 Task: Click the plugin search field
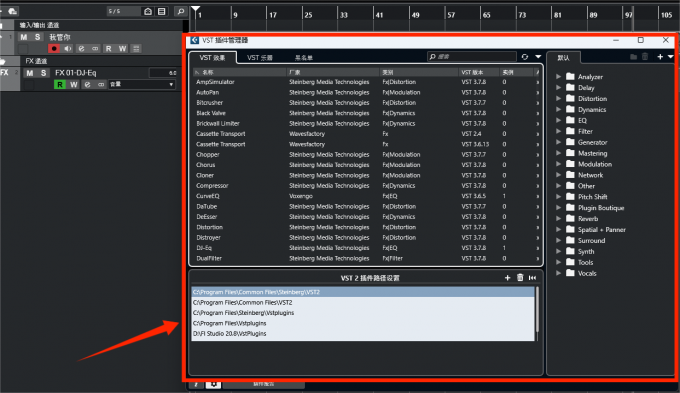[x=472, y=56]
